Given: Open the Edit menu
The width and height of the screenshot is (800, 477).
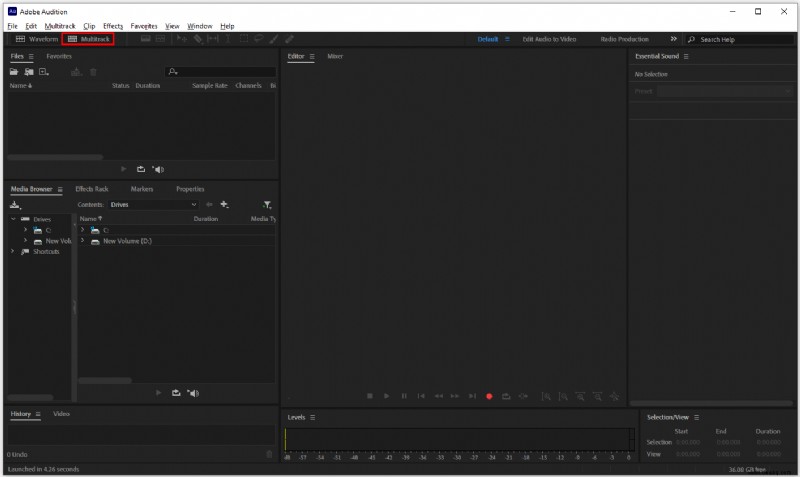Looking at the screenshot, I should tap(31, 26).
